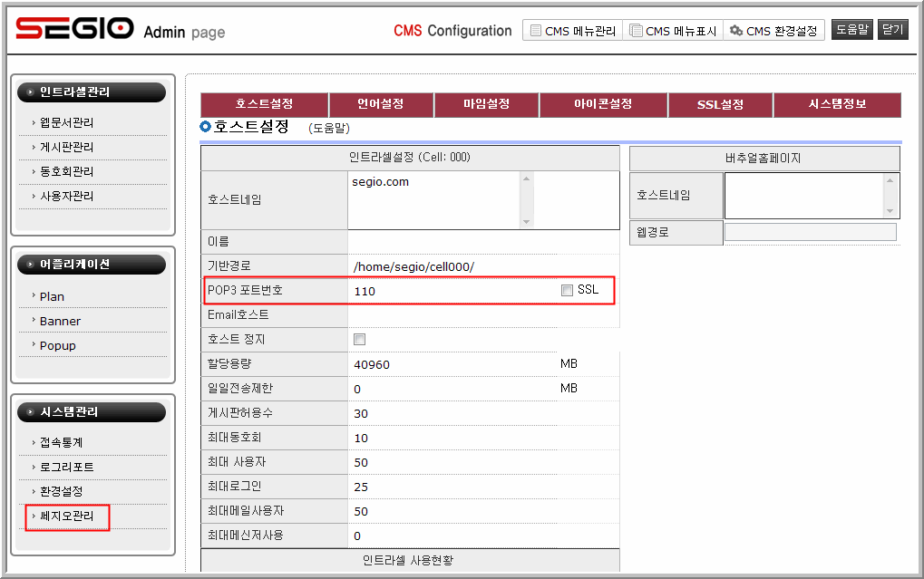Screen dimensions: 924x579
Task: Open CMS 환경설정 gear button
Action: [776, 31]
